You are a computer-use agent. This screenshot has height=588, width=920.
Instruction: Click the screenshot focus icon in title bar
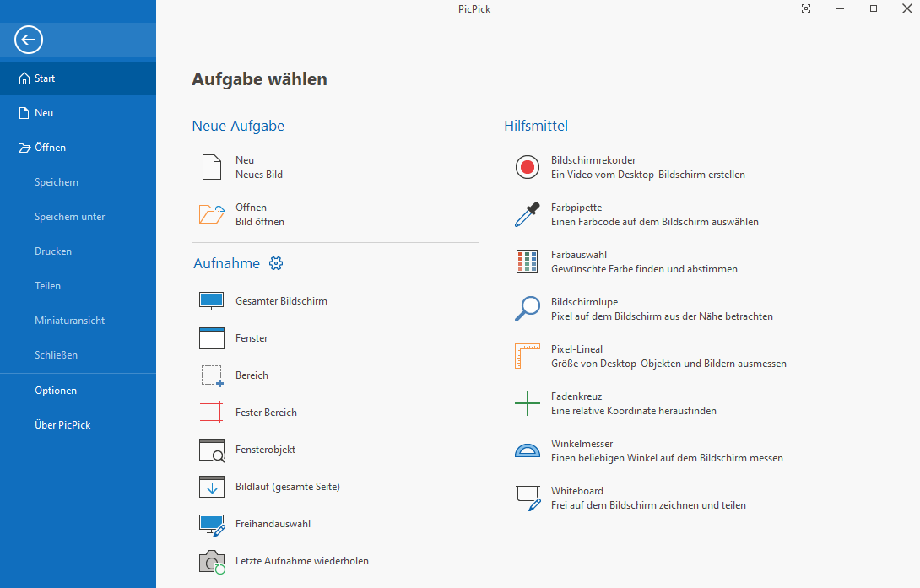(806, 8)
